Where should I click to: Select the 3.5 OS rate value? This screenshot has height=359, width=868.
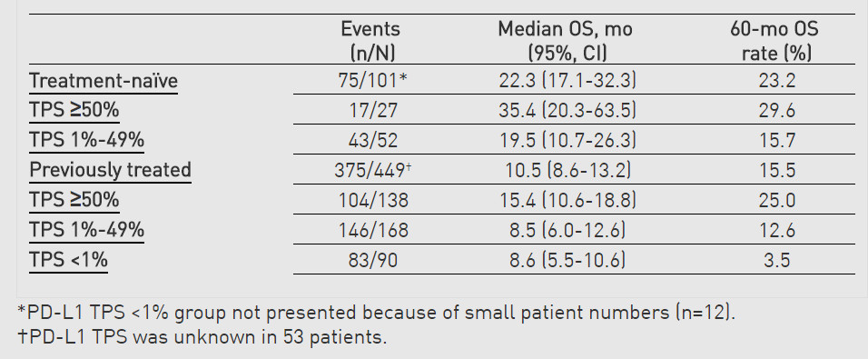[x=777, y=260]
